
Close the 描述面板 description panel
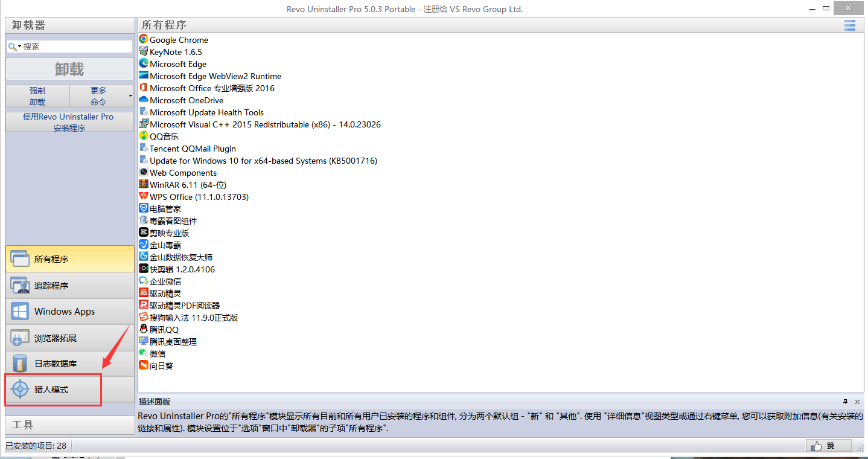pyautogui.click(x=858, y=402)
